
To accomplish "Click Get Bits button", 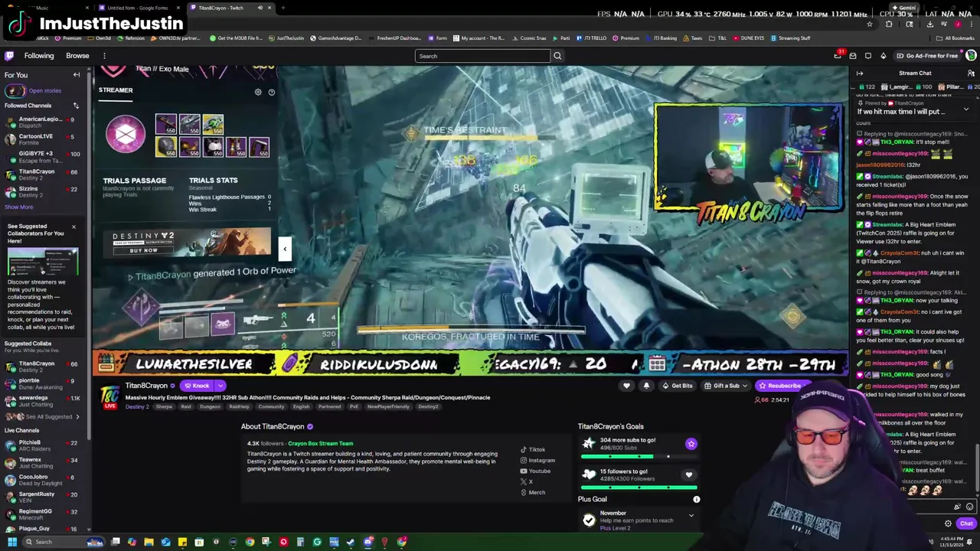I will click(x=678, y=386).
